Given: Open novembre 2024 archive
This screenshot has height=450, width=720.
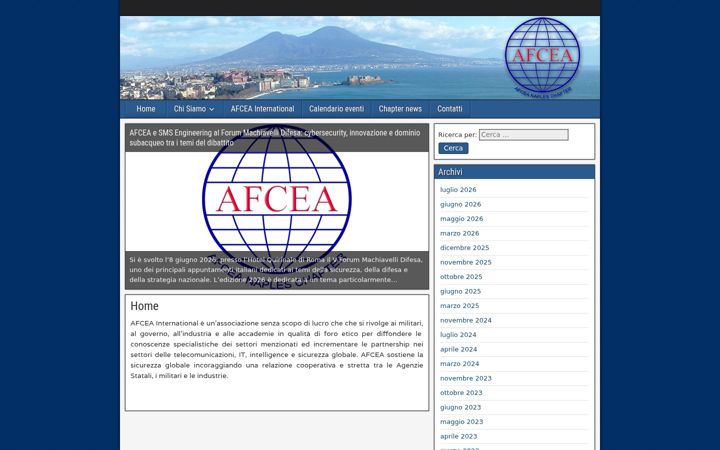Looking at the screenshot, I should 466,320.
